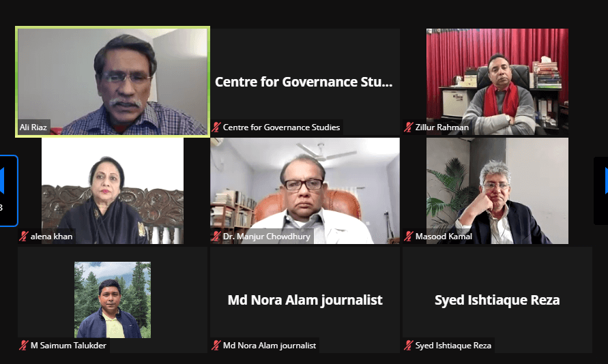Click the Ali Riaz name label
Screen dimensions: 608x364
(33, 127)
